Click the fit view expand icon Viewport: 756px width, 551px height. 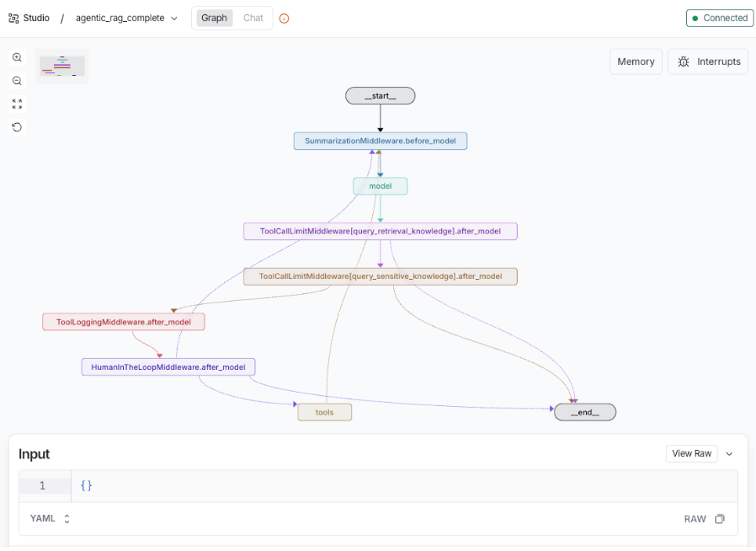(x=17, y=104)
